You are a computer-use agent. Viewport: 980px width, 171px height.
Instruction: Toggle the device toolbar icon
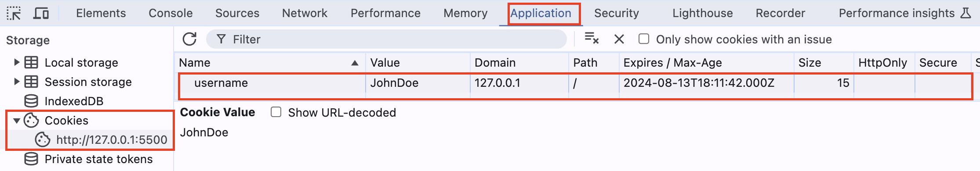click(x=41, y=13)
